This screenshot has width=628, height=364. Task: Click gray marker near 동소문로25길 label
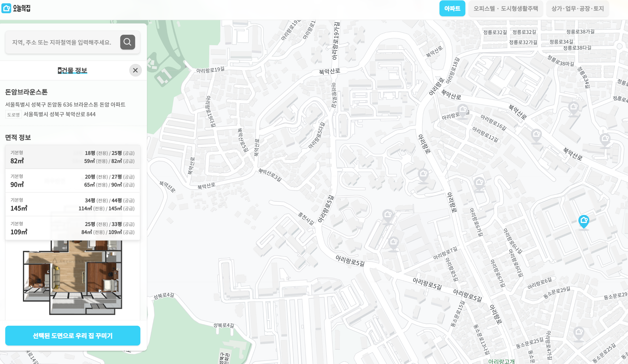pos(579,333)
